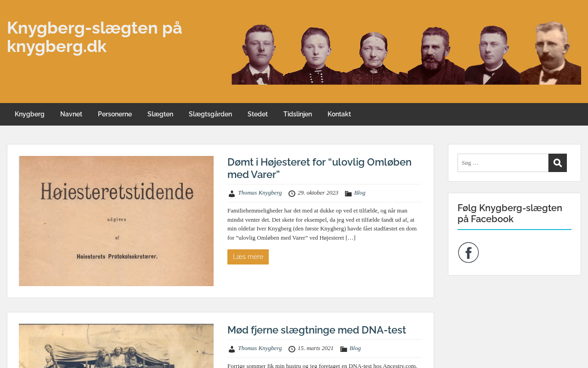Click the search magnifier button
The image size is (588, 368).
click(x=558, y=163)
